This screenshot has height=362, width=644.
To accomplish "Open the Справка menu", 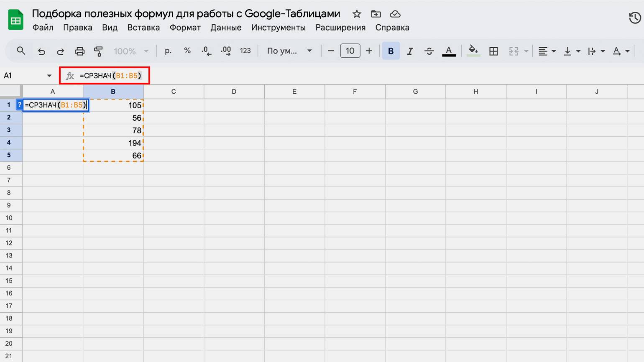I will 392,28.
